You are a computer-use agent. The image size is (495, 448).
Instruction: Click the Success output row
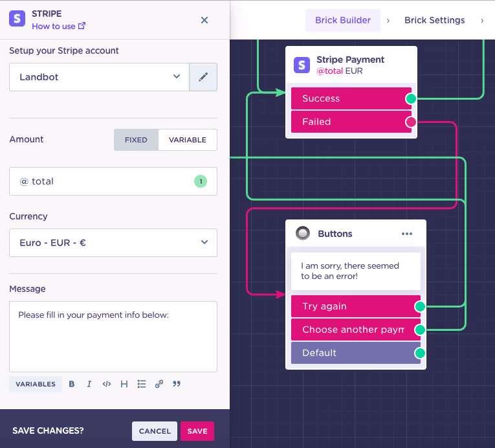(x=351, y=98)
